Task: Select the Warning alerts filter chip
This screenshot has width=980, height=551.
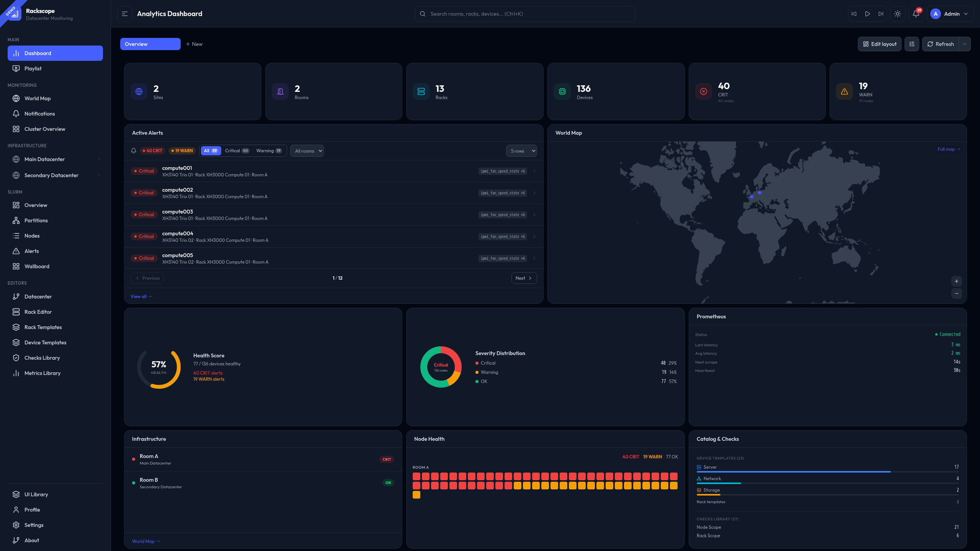Action: [269, 151]
